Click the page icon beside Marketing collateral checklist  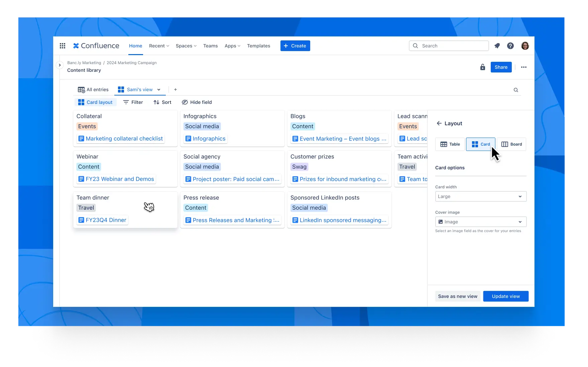[x=81, y=139]
